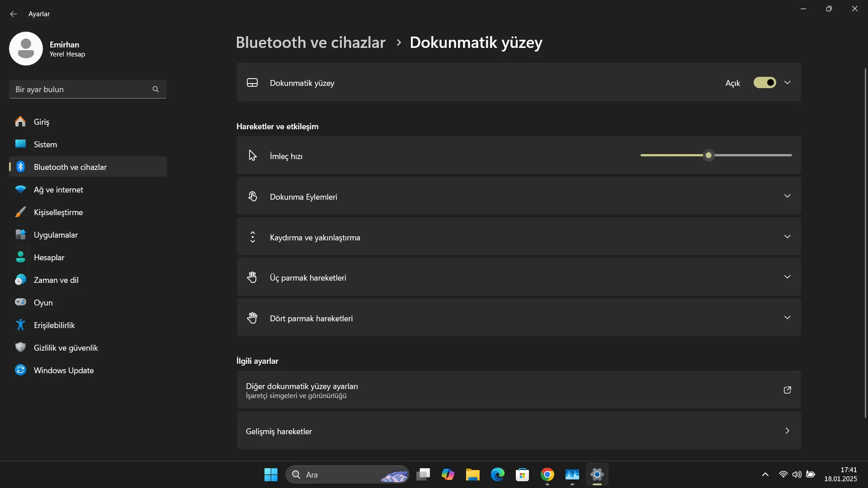
Task: Select Giriş in sidebar
Action: 88,122
